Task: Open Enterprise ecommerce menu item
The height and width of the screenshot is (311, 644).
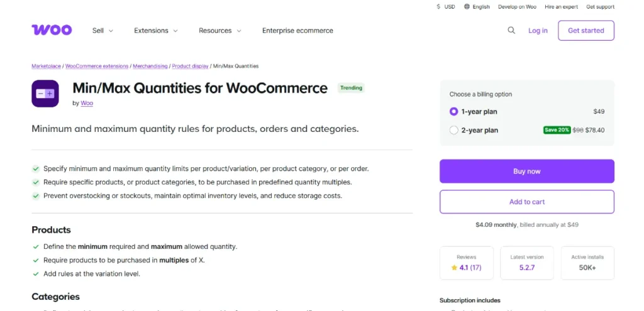Action: (x=297, y=30)
